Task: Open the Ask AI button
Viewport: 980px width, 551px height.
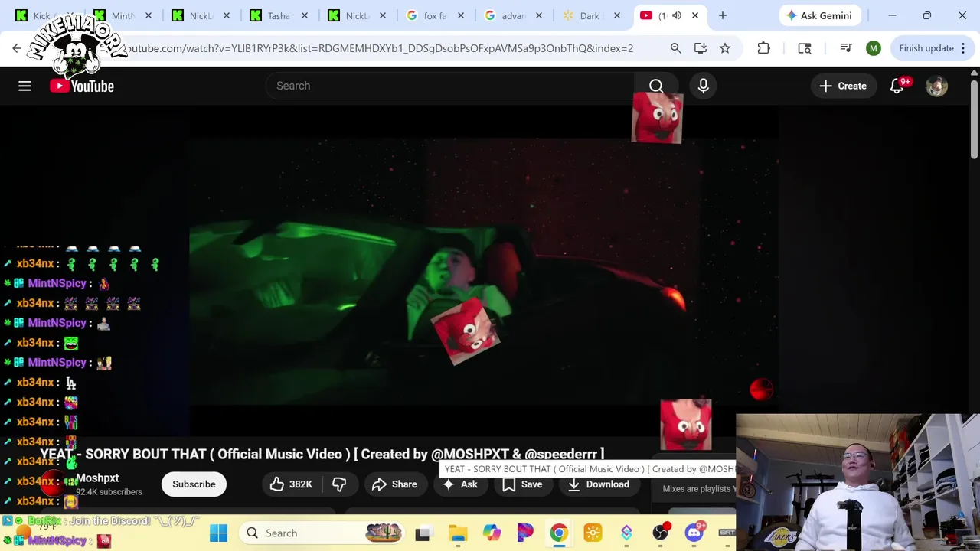Action: click(460, 484)
